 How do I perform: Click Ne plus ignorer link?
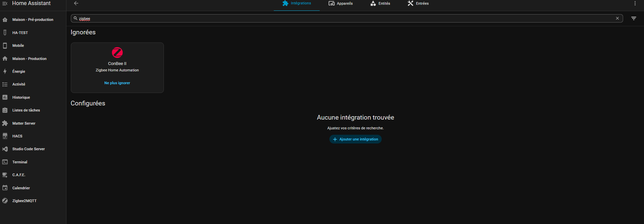(117, 83)
